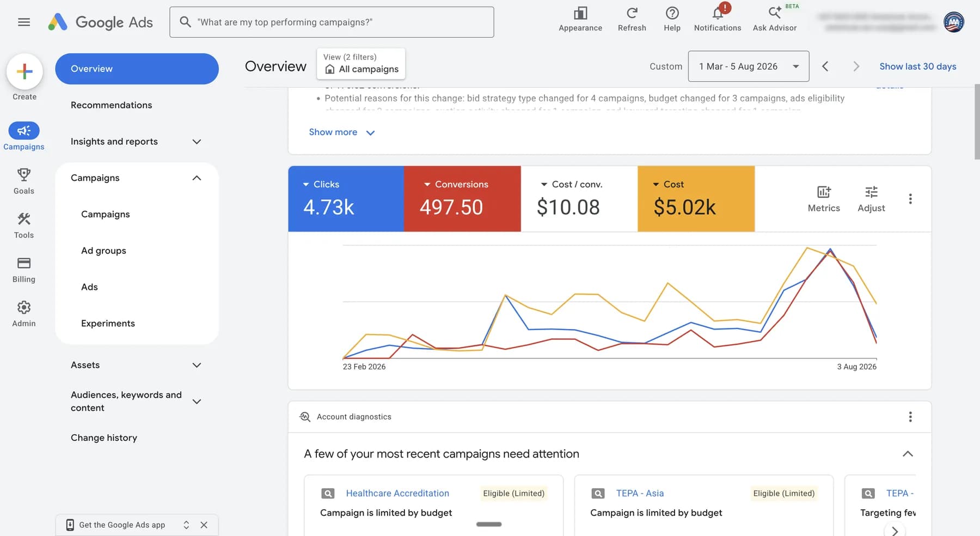Open the Adjust chart settings
980x536 pixels.
tap(871, 199)
